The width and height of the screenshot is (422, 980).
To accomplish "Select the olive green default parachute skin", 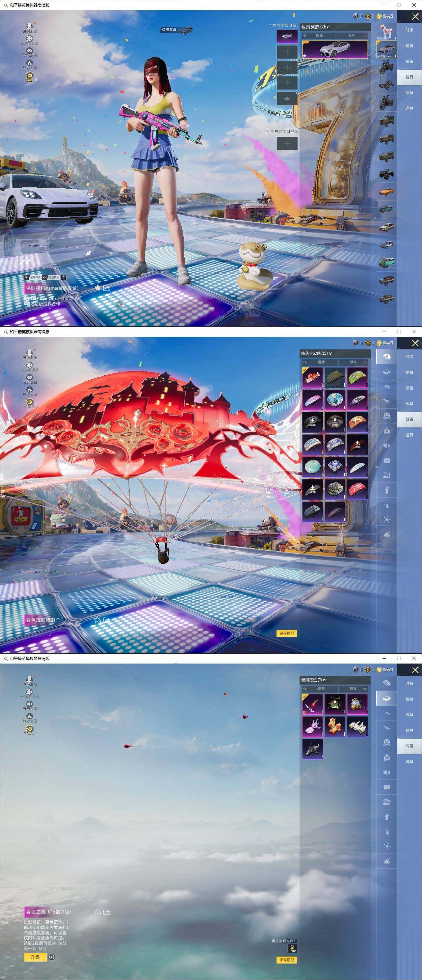I will coord(335,377).
